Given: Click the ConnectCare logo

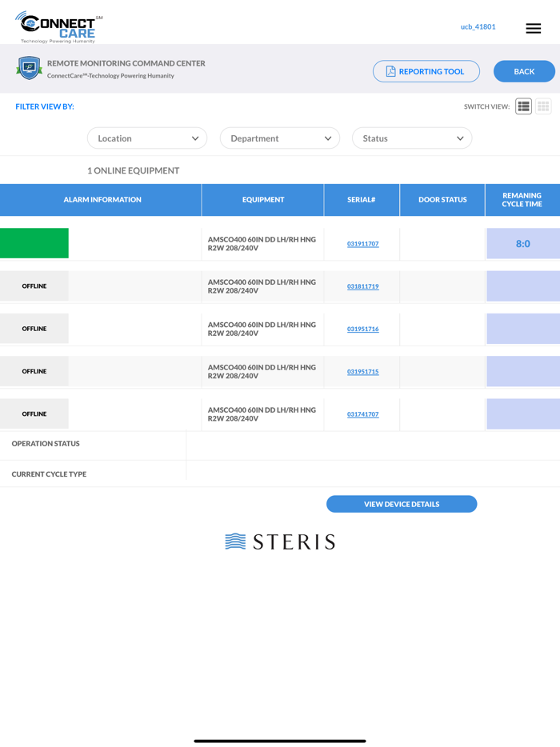Looking at the screenshot, I should (58, 27).
